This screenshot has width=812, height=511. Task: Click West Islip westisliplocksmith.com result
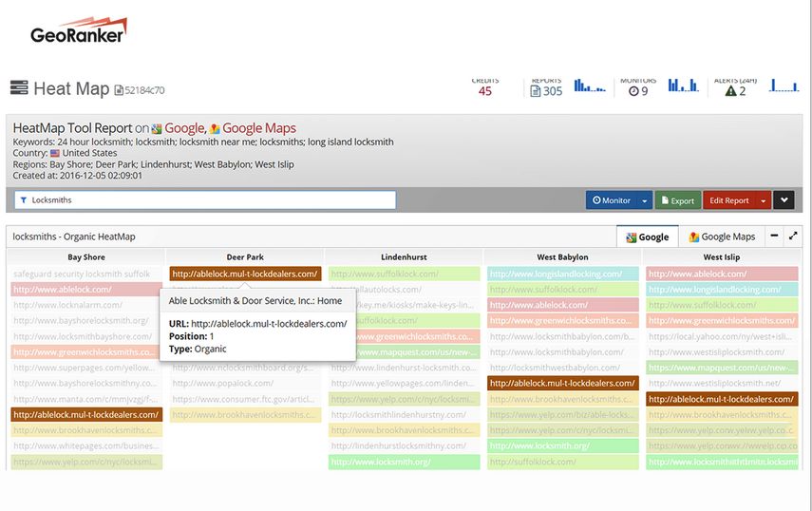click(722, 352)
